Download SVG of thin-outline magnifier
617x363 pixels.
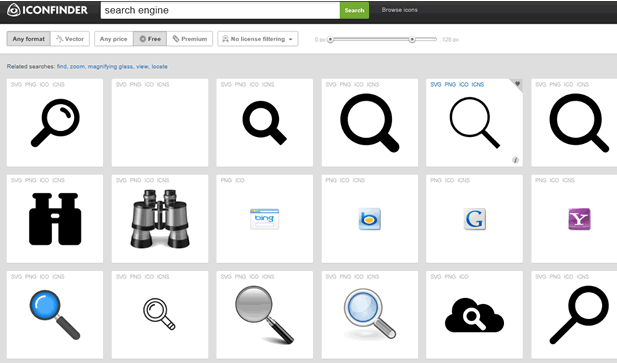click(x=436, y=85)
